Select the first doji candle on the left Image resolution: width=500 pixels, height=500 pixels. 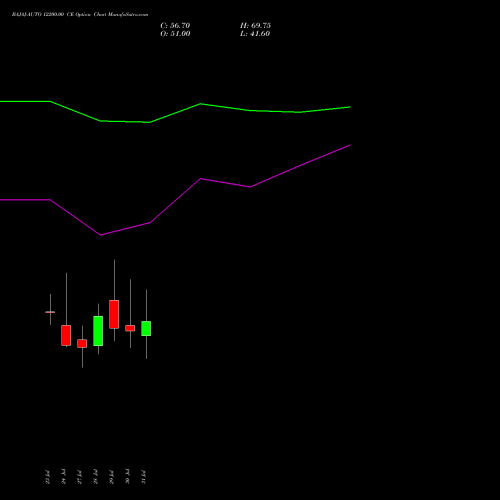(50, 312)
